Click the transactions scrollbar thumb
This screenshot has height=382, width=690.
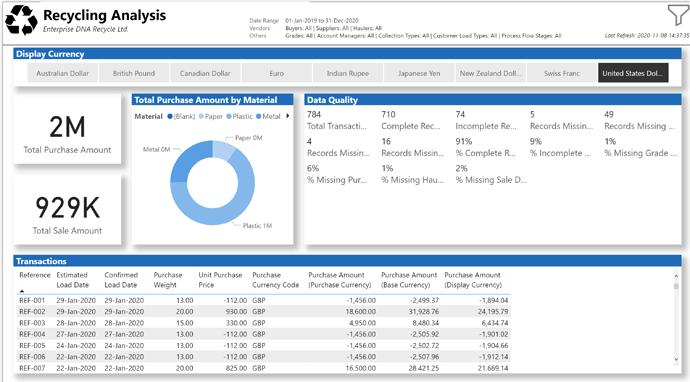point(676,286)
